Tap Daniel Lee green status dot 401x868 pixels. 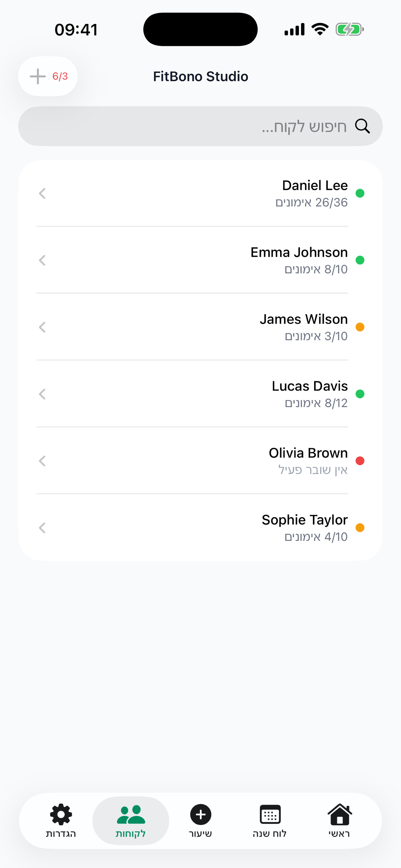pyautogui.click(x=360, y=193)
